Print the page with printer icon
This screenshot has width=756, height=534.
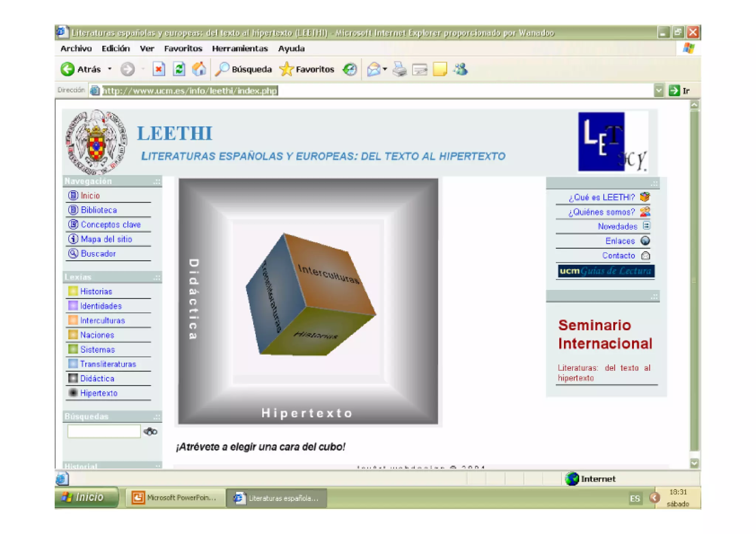coord(399,69)
